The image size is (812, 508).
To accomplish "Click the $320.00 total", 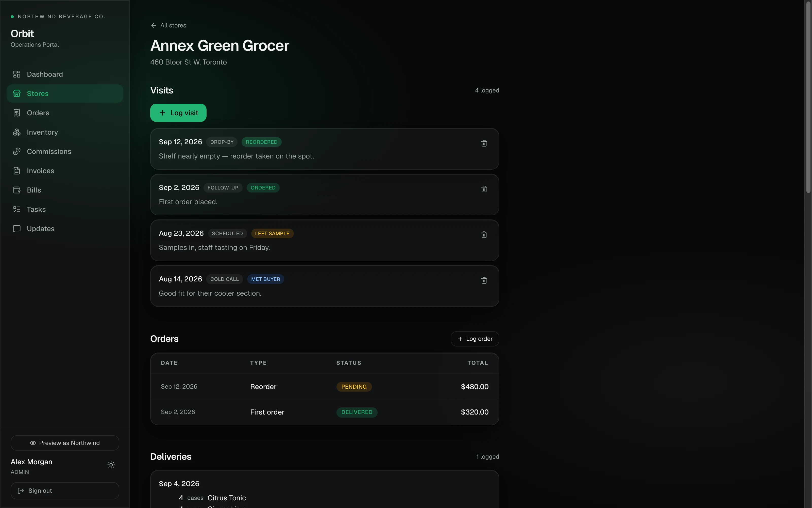I will coord(475,412).
